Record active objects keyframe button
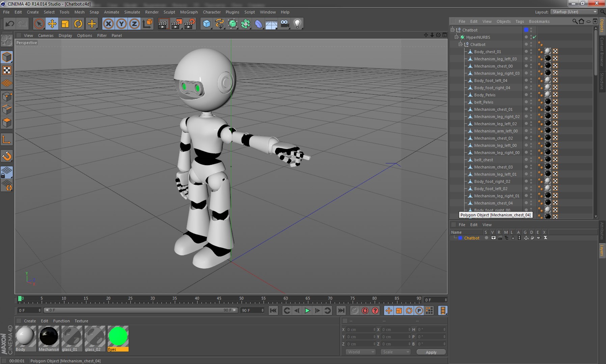The width and height of the screenshot is (606, 364). coord(354,311)
